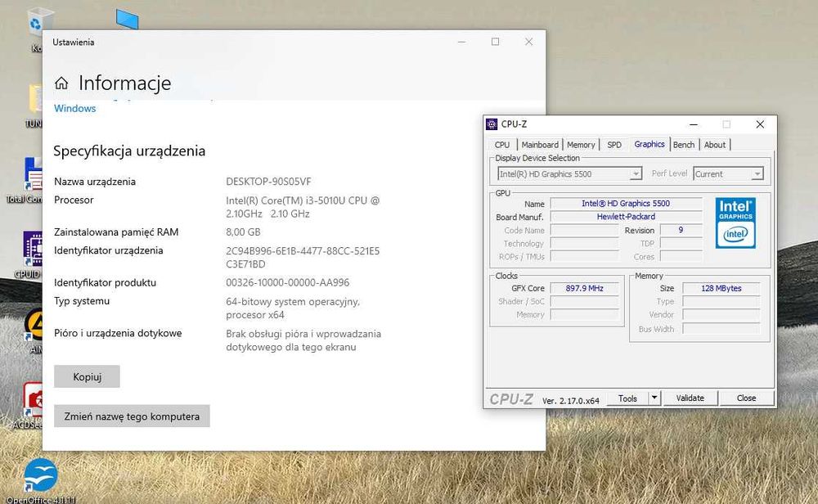Click the product ID 00326-10000-00000-AA996

click(287, 283)
